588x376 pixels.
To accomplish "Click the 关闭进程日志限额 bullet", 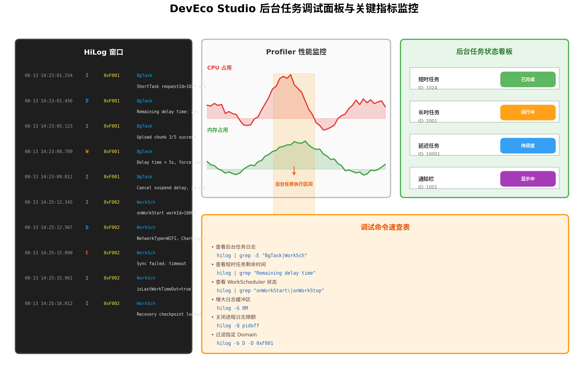I will click(234, 317).
